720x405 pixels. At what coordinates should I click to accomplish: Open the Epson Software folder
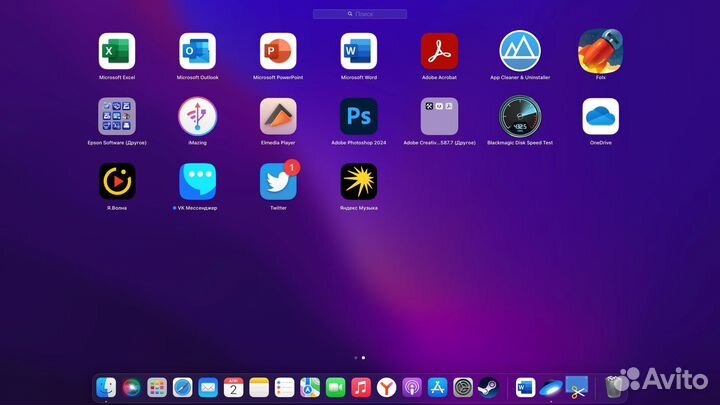coord(117,116)
